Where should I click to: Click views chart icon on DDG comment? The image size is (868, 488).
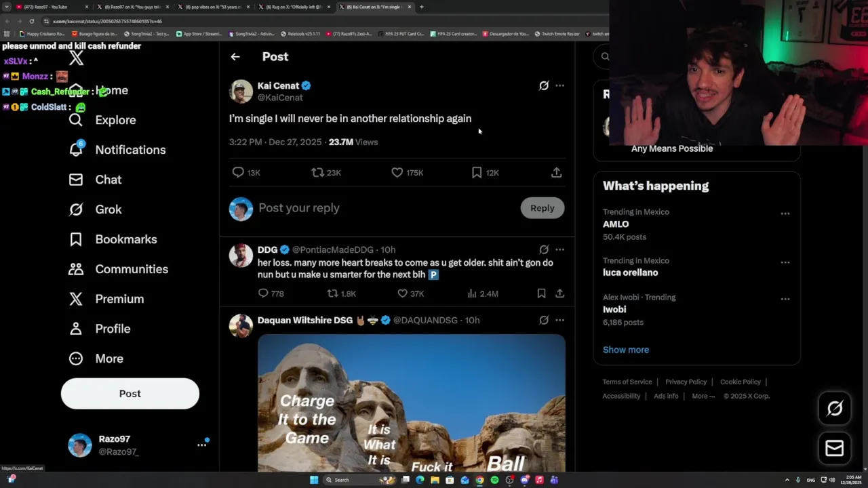point(472,293)
